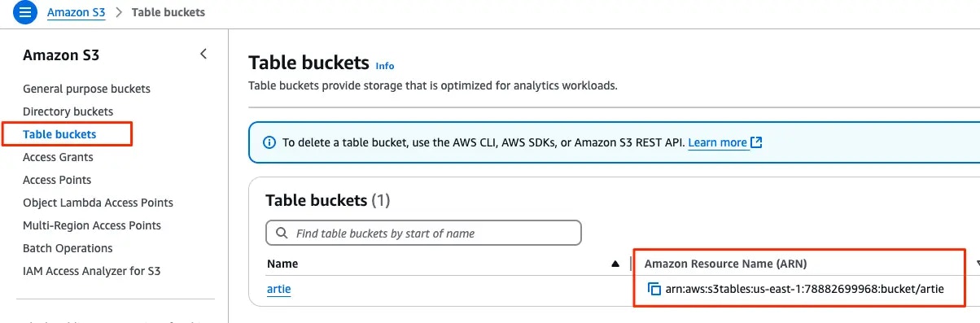This screenshot has width=980, height=323.
Task: Open the artie table bucket
Action: coord(278,289)
